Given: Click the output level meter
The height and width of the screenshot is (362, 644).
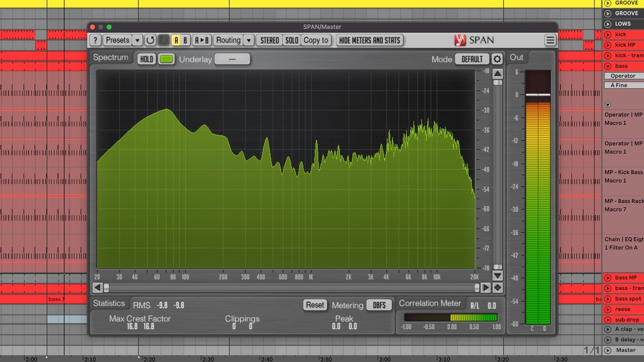Looking at the screenshot, I should (538, 198).
